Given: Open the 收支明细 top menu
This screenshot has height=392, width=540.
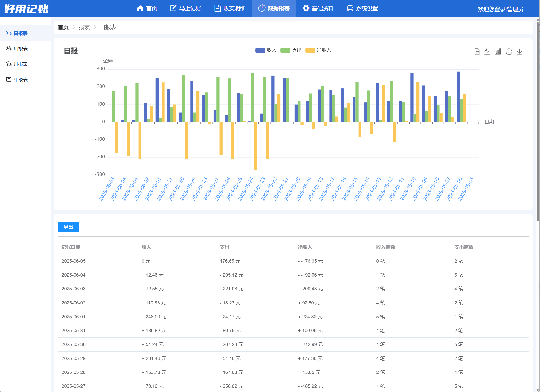Looking at the screenshot, I should 230,8.
